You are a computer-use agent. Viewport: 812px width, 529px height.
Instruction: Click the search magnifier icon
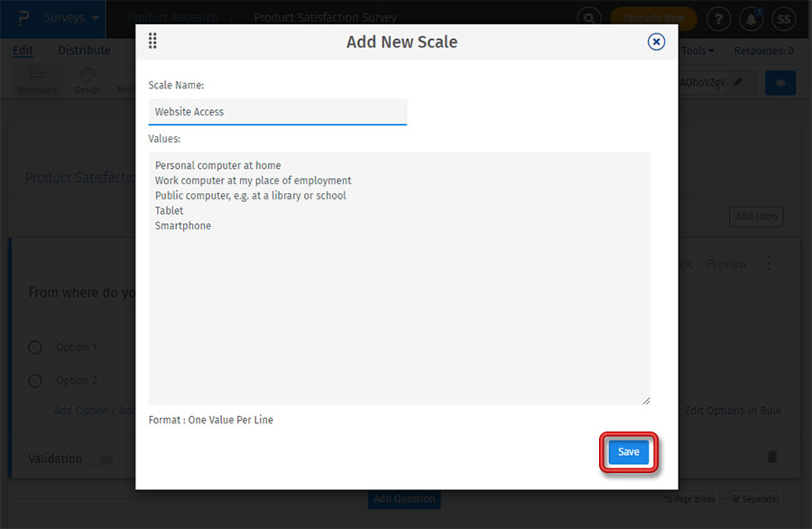pos(589,18)
